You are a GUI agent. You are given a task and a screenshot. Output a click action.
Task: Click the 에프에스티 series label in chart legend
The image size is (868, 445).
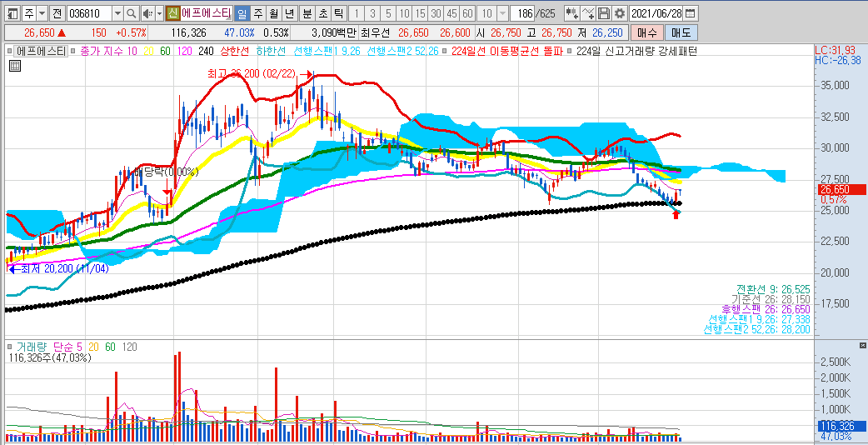pos(40,51)
